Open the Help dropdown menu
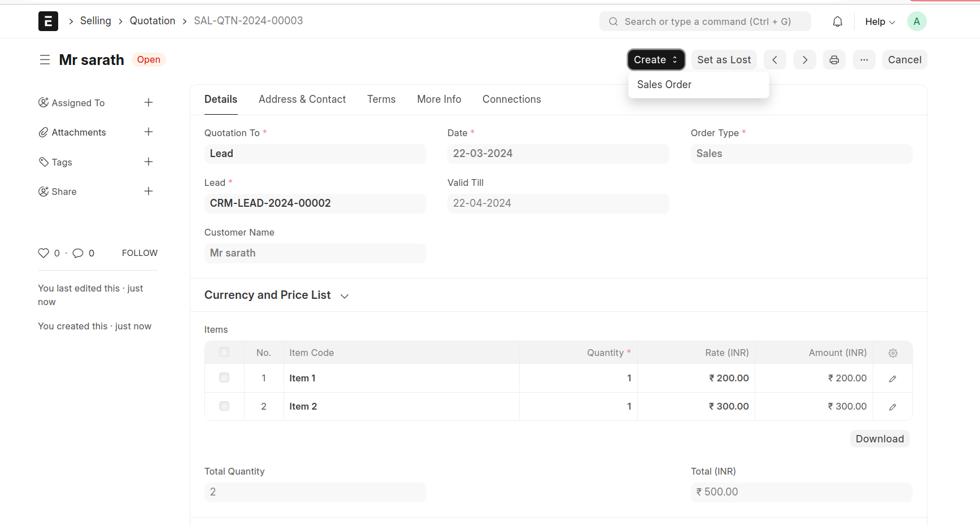980x526 pixels. 879,21
